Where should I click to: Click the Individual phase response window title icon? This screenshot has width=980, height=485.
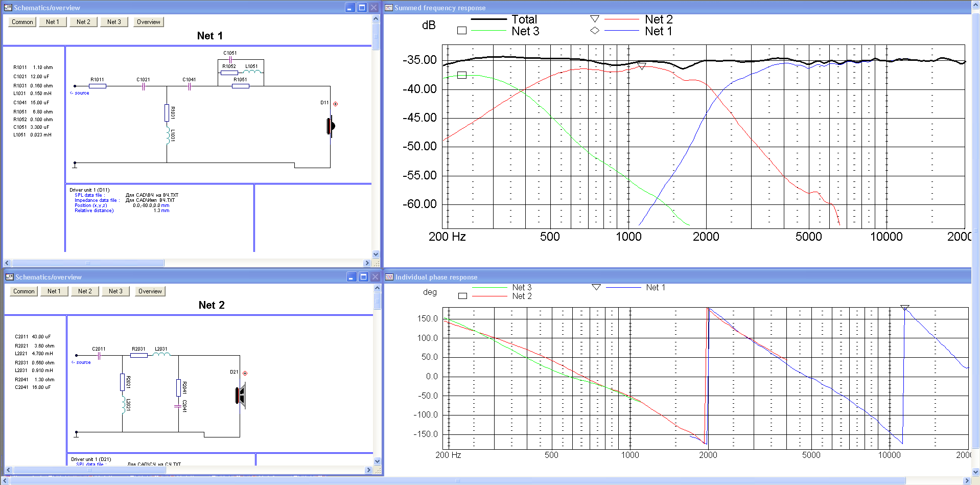[x=389, y=277]
